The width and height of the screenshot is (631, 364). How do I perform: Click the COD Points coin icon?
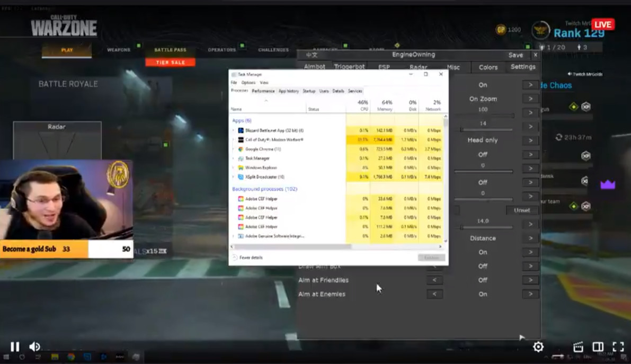(501, 29)
